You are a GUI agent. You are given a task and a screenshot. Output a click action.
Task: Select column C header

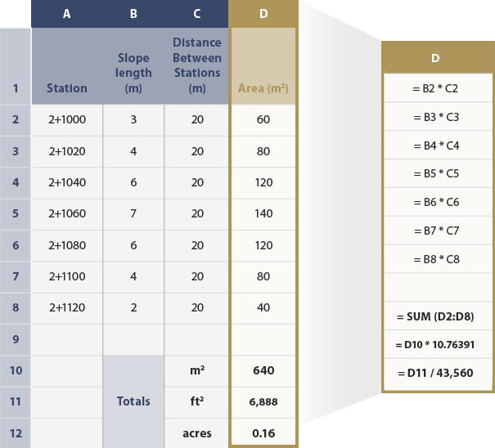[196, 14]
